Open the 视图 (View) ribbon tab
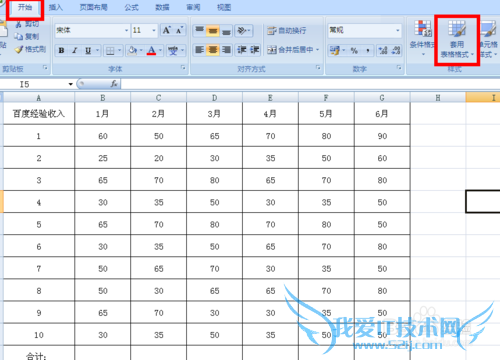Image resolution: width=500 pixels, height=360 pixels. point(224,7)
